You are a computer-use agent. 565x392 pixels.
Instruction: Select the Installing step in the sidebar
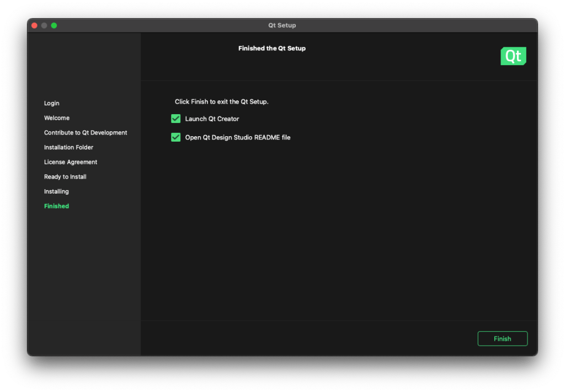(x=56, y=192)
